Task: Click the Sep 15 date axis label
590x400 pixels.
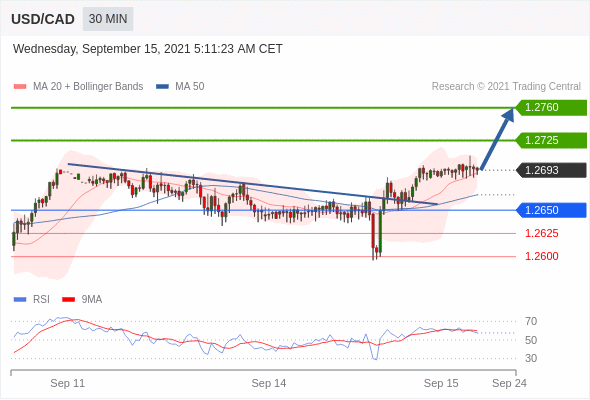Action: click(441, 383)
